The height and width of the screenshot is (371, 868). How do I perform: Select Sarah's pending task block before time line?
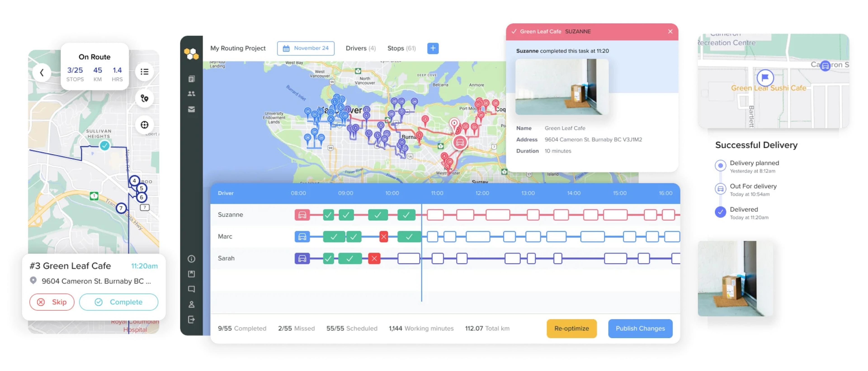pyautogui.click(x=409, y=259)
